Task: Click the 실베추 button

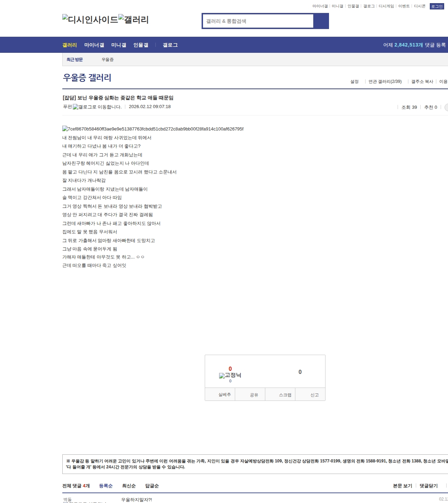Action: pos(220,395)
